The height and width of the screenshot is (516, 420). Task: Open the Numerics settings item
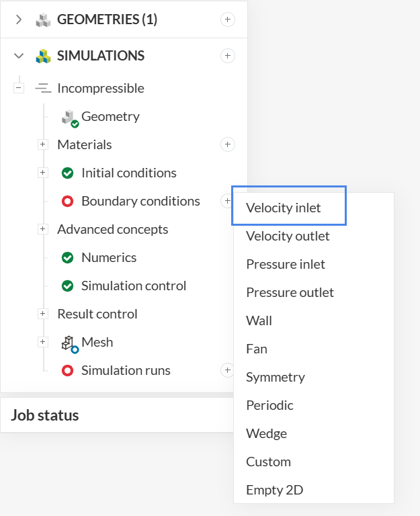[108, 257]
